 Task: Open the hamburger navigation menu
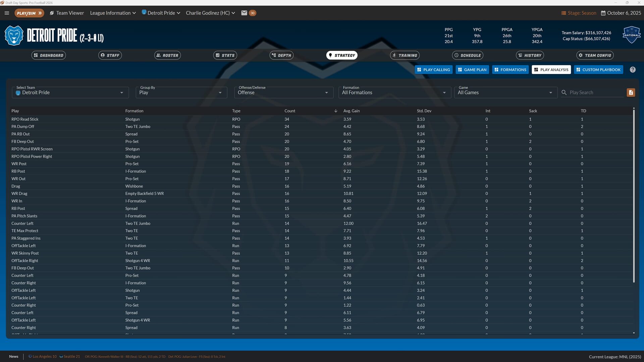tap(7, 13)
